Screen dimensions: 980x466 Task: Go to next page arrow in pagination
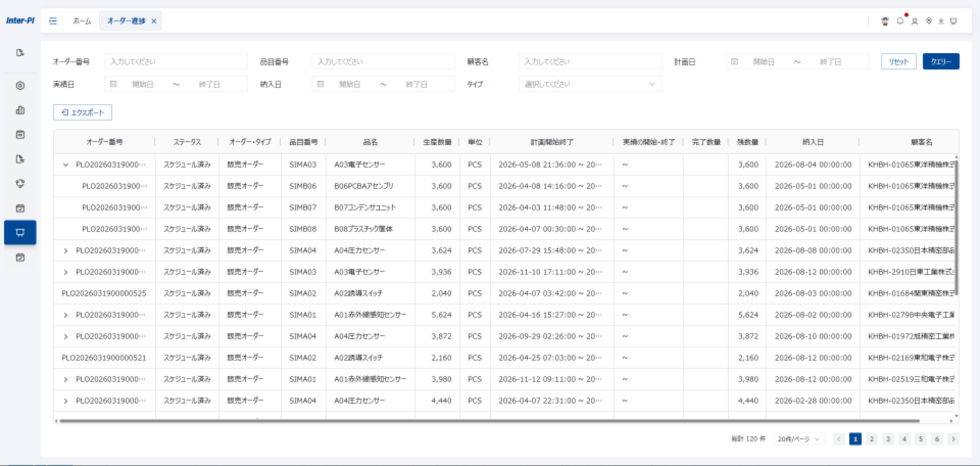[x=953, y=438]
